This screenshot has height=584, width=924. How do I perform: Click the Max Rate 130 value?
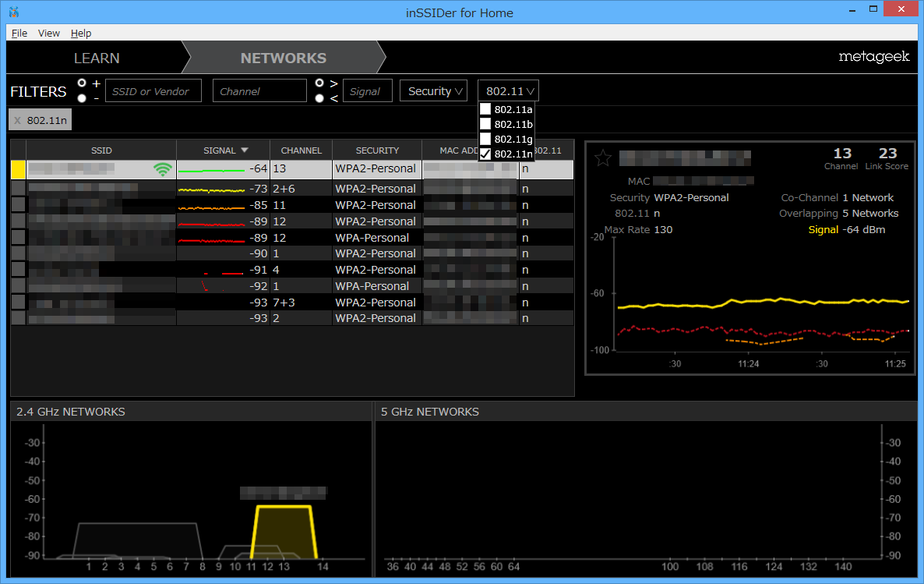tap(663, 229)
